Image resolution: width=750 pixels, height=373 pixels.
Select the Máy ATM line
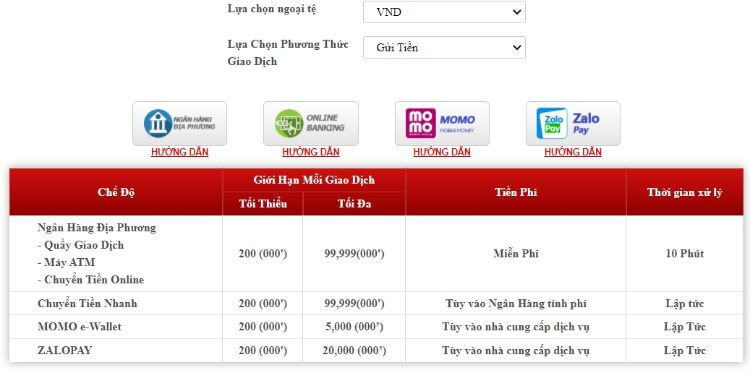tap(66, 262)
